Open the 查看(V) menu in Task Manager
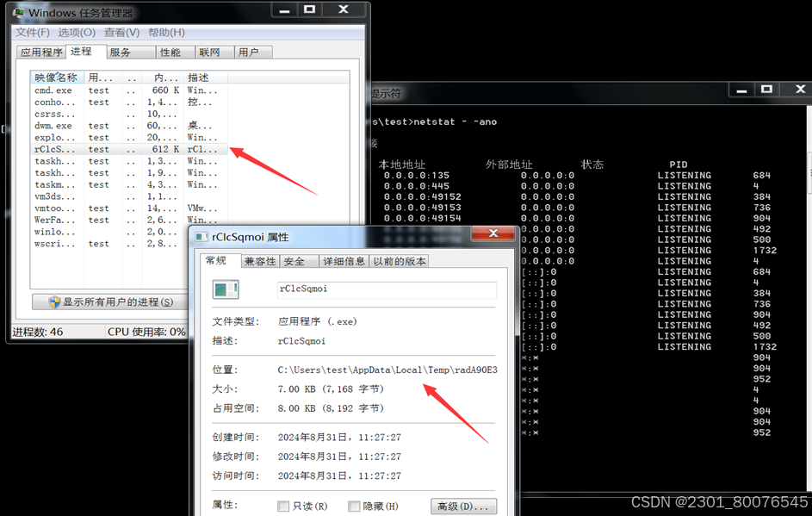This screenshot has height=516, width=812. tap(121, 32)
